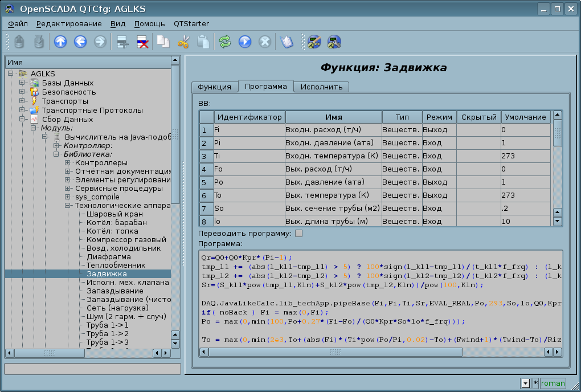Open the QTStarter menu
The height and width of the screenshot is (392, 581).
tap(191, 24)
